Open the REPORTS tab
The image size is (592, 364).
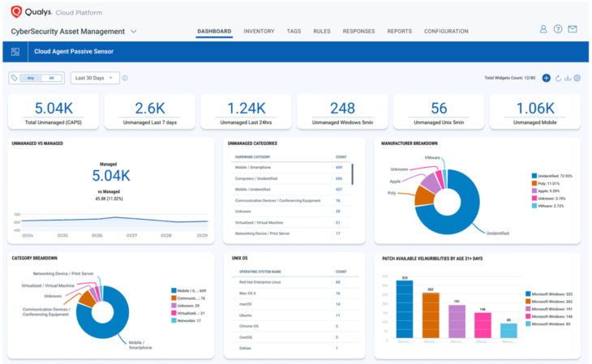coord(400,32)
